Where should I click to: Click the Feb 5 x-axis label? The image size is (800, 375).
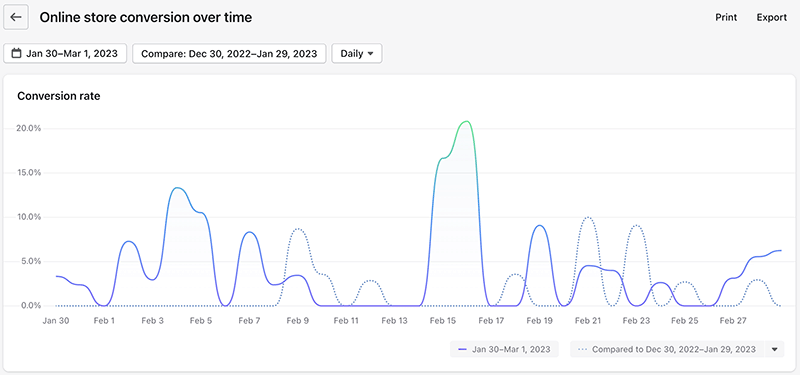coord(201,321)
